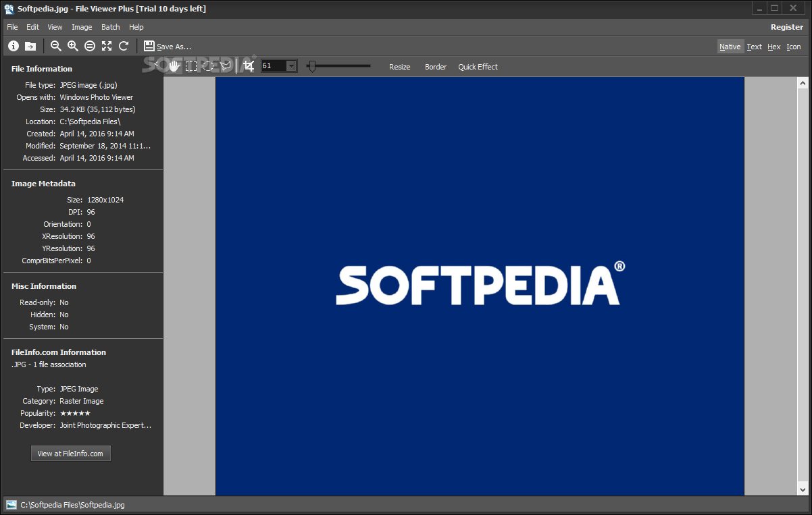Viewport: 812px width, 515px height.
Task: Open the View menu
Action: [55, 27]
